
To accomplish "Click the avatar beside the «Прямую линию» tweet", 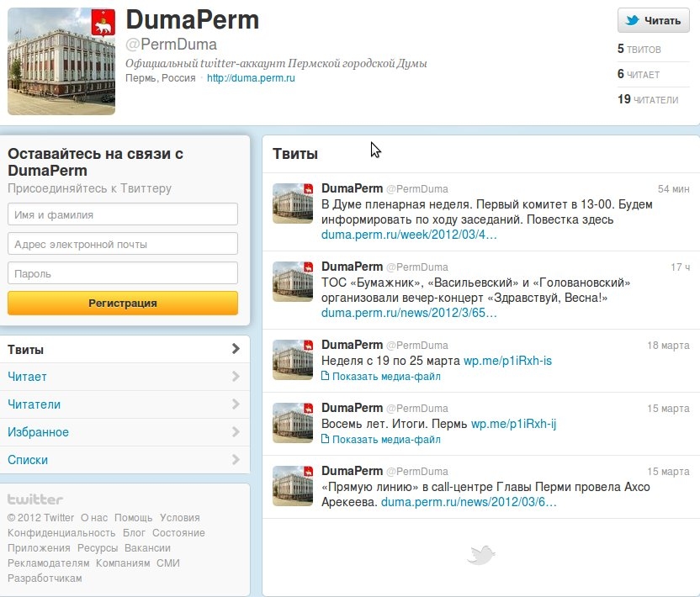I will click(x=292, y=486).
